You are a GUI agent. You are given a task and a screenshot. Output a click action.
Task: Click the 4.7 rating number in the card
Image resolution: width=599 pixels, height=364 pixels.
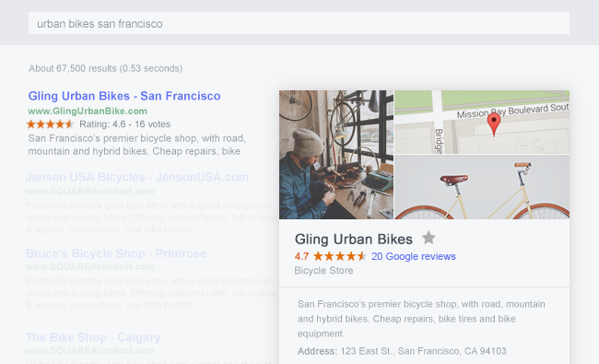coord(301,256)
